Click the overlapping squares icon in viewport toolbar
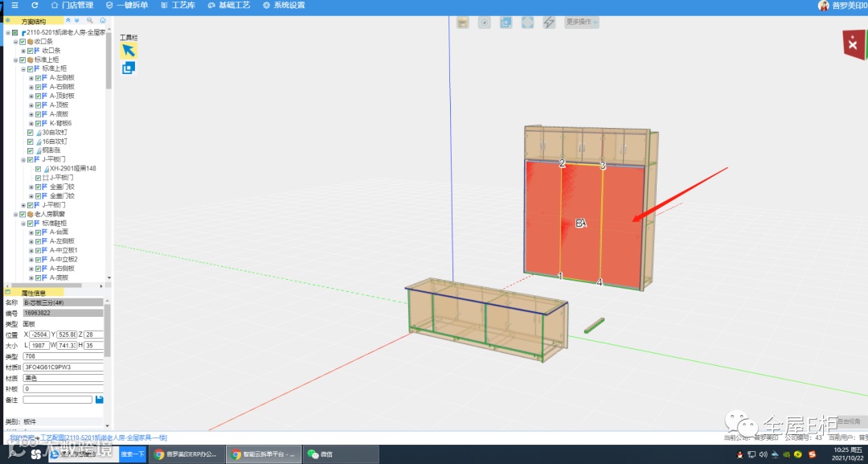 (x=506, y=23)
